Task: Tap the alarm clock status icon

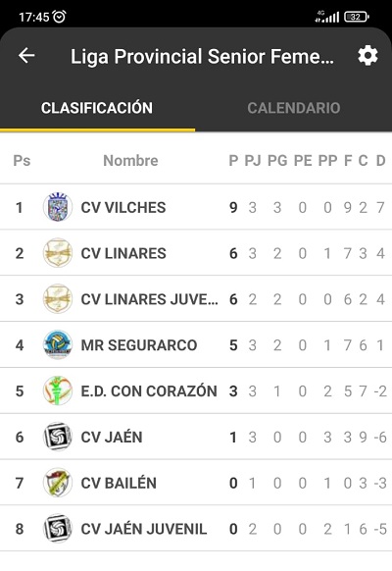Action: (x=59, y=17)
